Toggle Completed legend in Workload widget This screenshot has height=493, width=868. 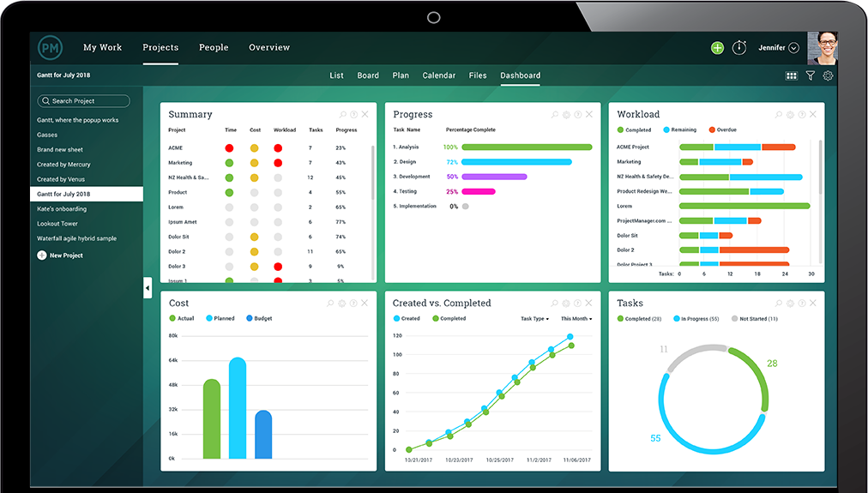point(635,130)
